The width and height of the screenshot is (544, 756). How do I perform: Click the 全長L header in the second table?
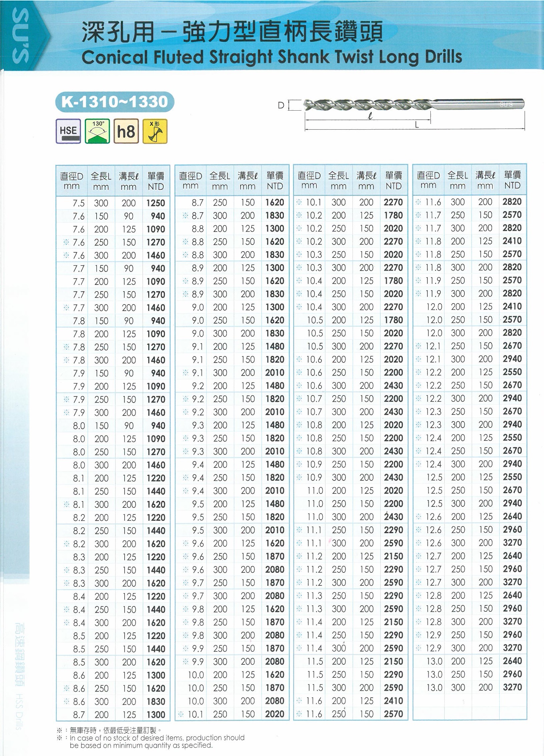[x=220, y=181]
